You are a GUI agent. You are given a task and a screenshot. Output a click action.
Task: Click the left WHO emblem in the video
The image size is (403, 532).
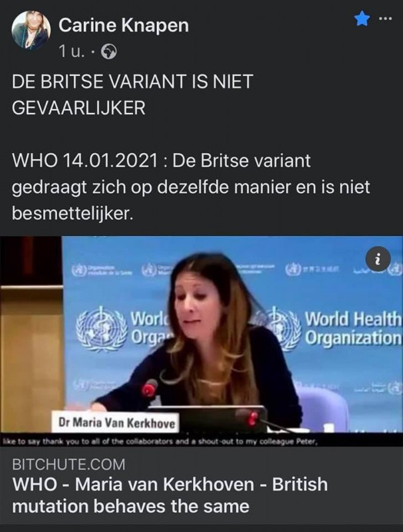coord(102,328)
